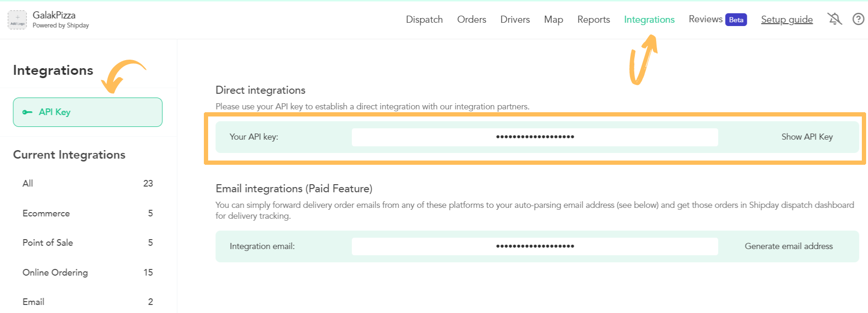Click the Email integrations (Paid Feature) heading
The width and height of the screenshot is (868, 313).
coord(294,188)
